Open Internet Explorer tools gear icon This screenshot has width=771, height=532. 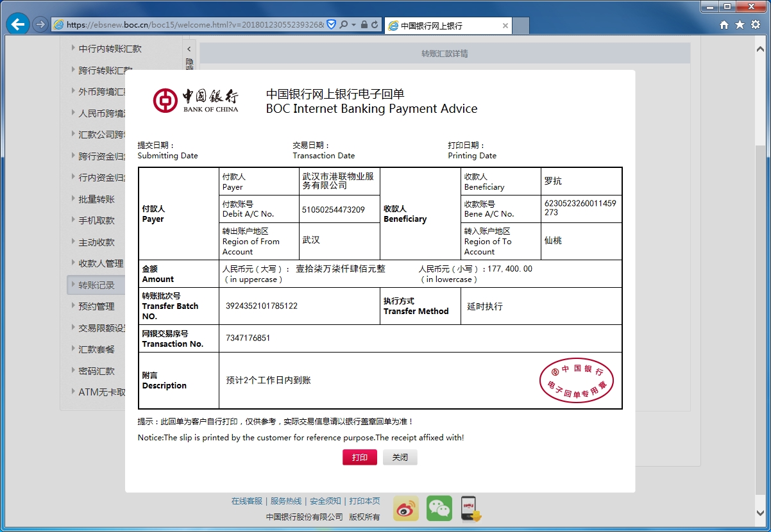pyautogui.click(x=755, y=24)
